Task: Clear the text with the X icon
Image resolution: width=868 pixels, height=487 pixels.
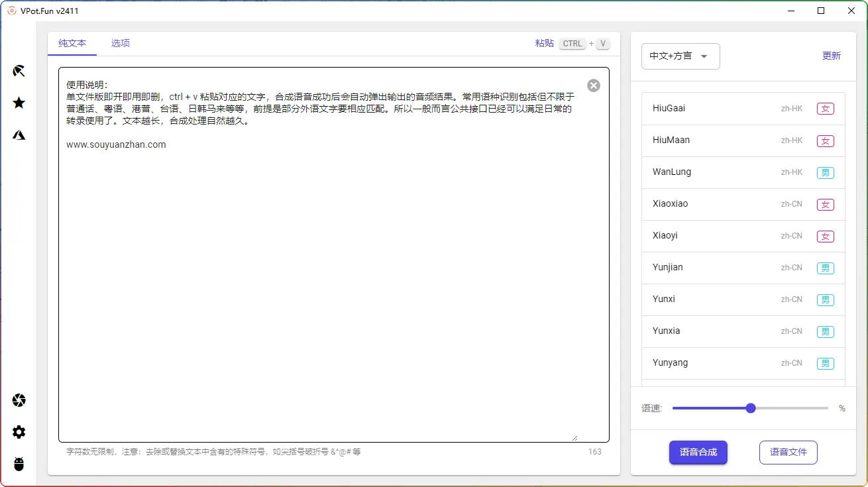Action: coord(594,85)
